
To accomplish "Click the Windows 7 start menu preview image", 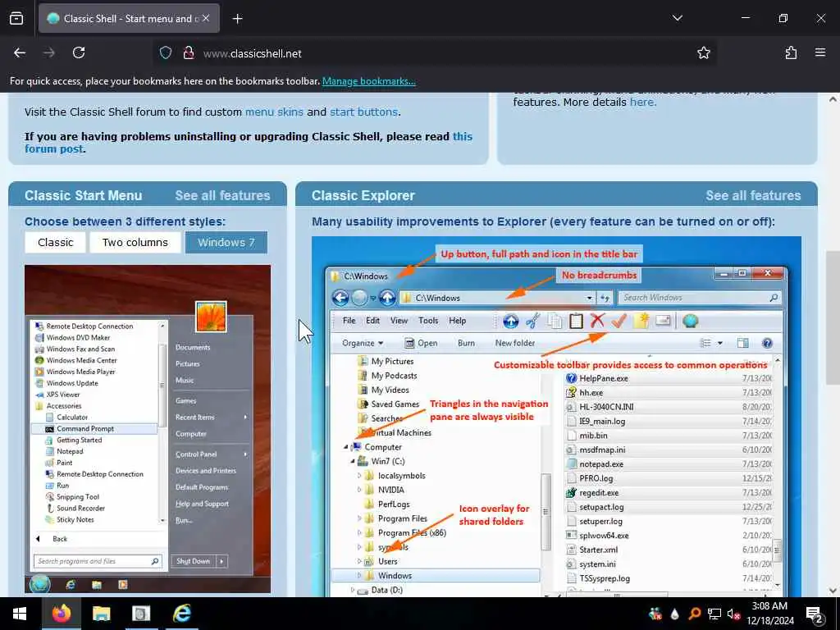I will tap(148, 428).
